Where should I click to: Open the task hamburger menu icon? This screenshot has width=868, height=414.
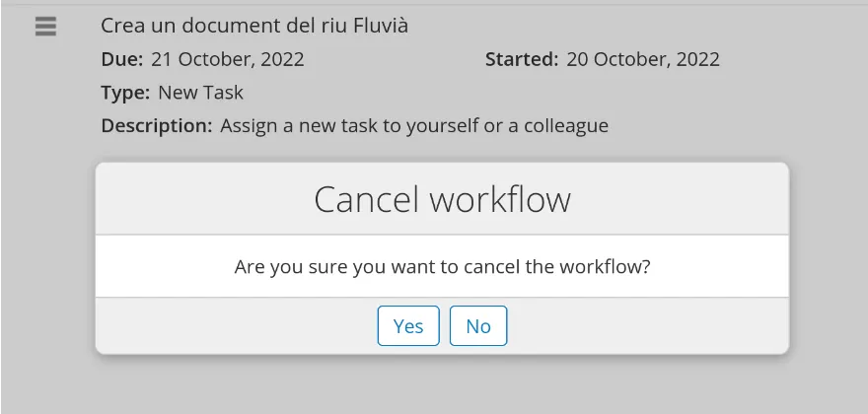coord(45,28)
